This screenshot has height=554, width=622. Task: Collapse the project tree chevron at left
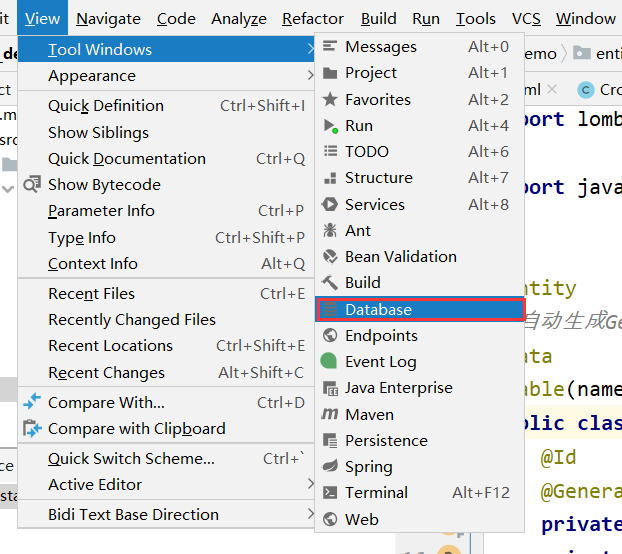[8, 189]
